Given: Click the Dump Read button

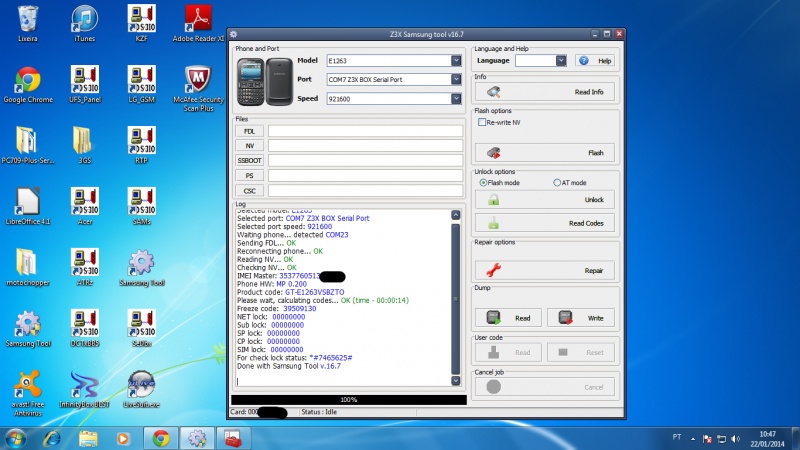Looking at the screenshot, I should (507, 318).
